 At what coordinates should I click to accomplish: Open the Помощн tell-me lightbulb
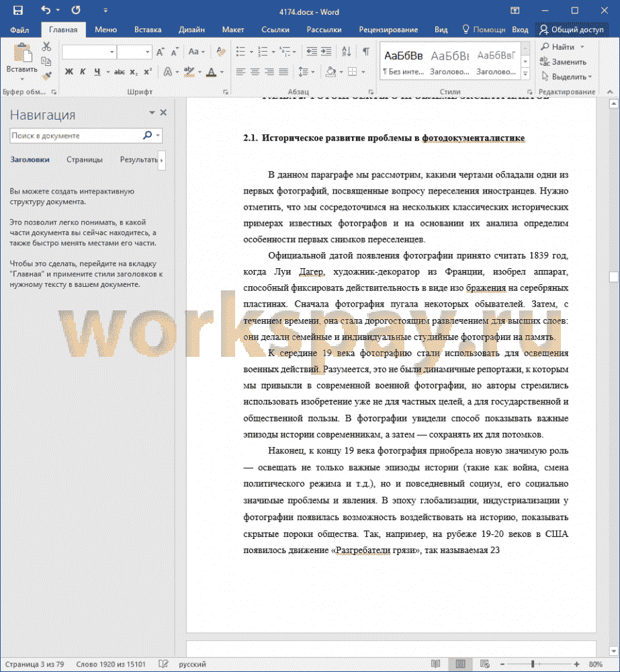tap(484, 30)
